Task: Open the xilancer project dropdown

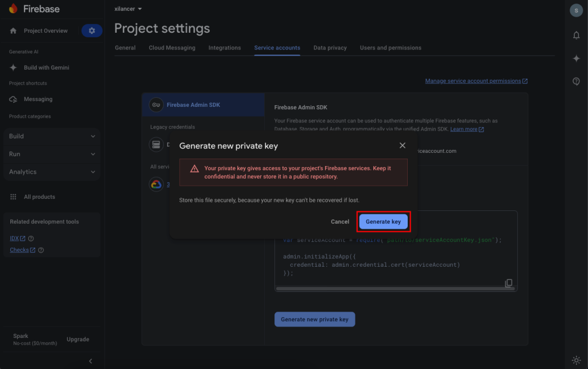Action: 128,9
